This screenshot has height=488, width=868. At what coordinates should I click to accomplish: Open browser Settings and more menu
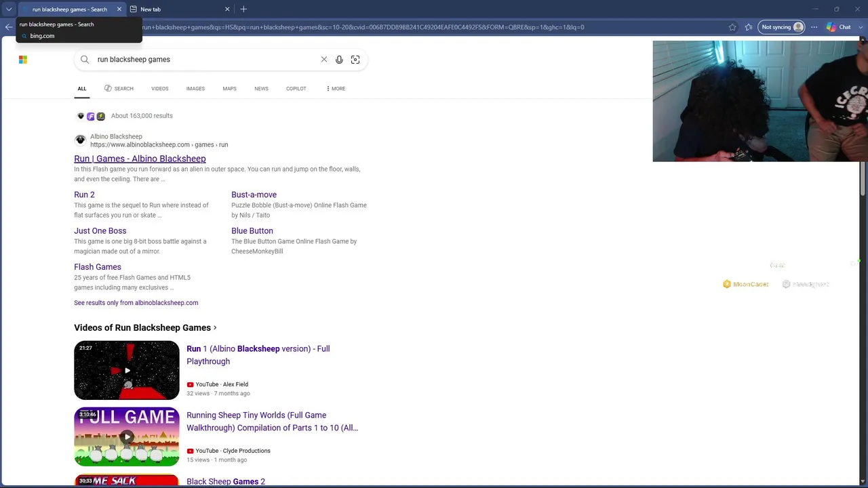[x=814, y=27]
